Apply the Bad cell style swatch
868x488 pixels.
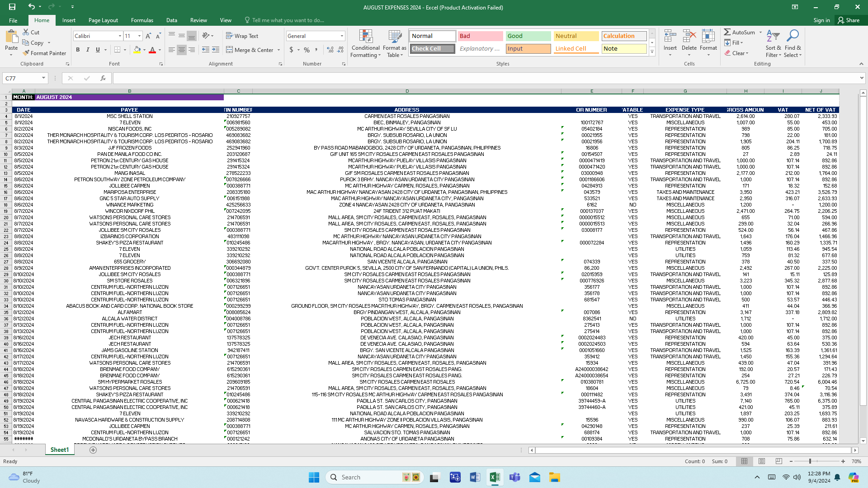[x=481, y=36]
